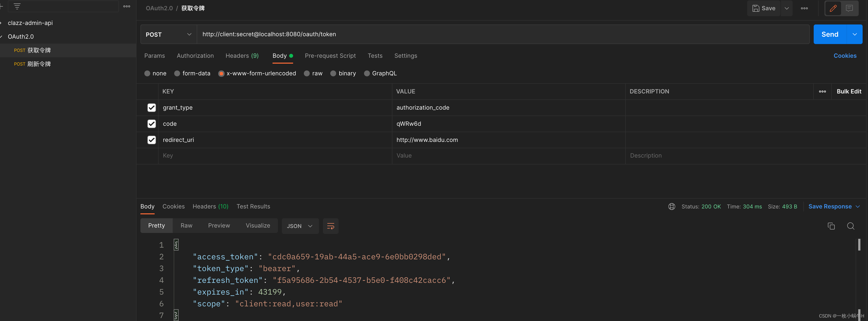
Task: Click the OAuth2.0 breadcrumb link
Action: [x=159, y=8]
